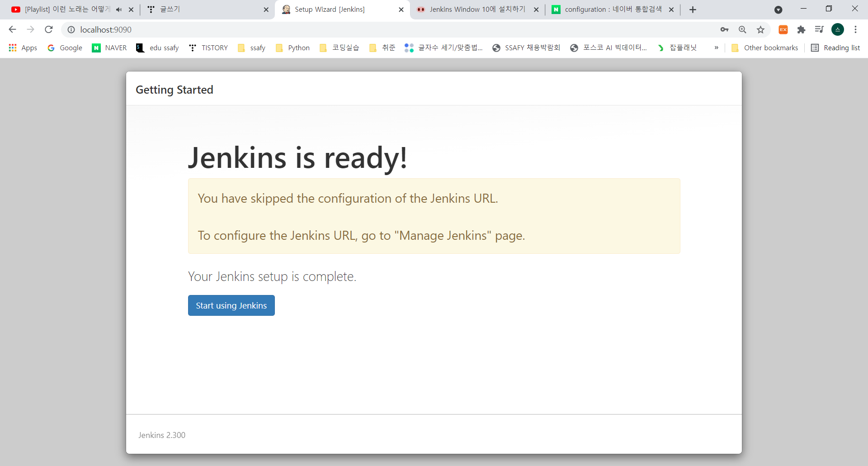Close the Jenkins Window 10 tab

point(536,10)
